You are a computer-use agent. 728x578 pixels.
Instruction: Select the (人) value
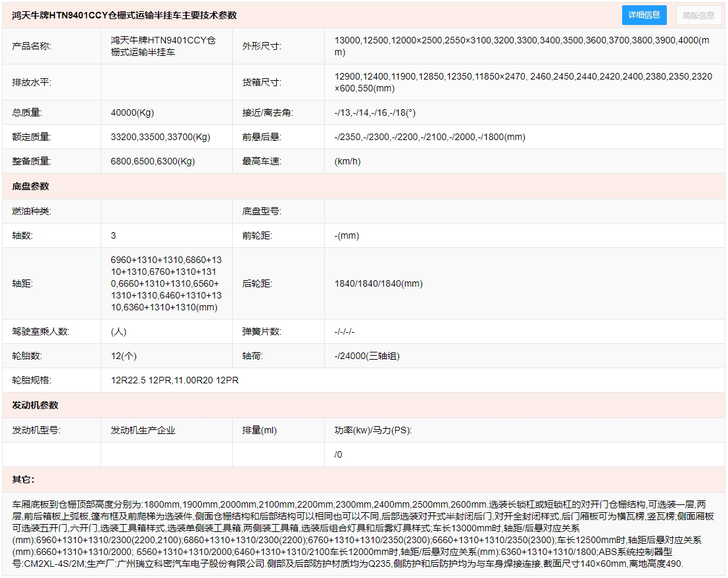[x=118, y=331]
